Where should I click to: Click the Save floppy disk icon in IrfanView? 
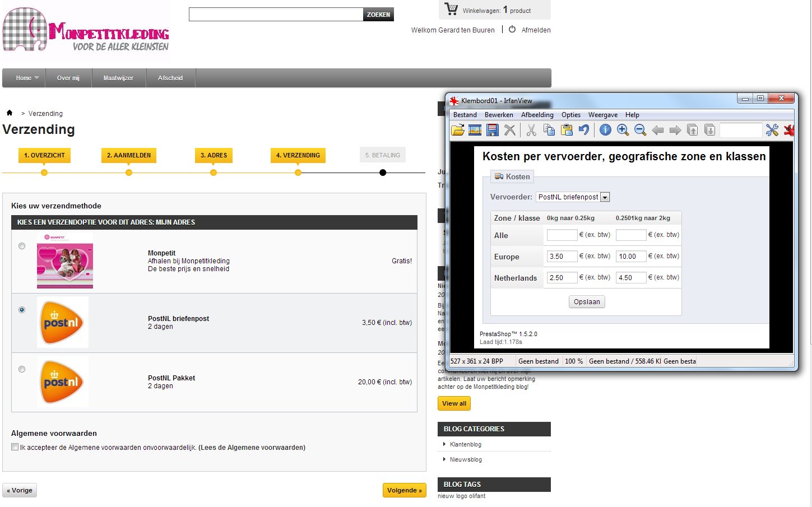tap(492, 130)
